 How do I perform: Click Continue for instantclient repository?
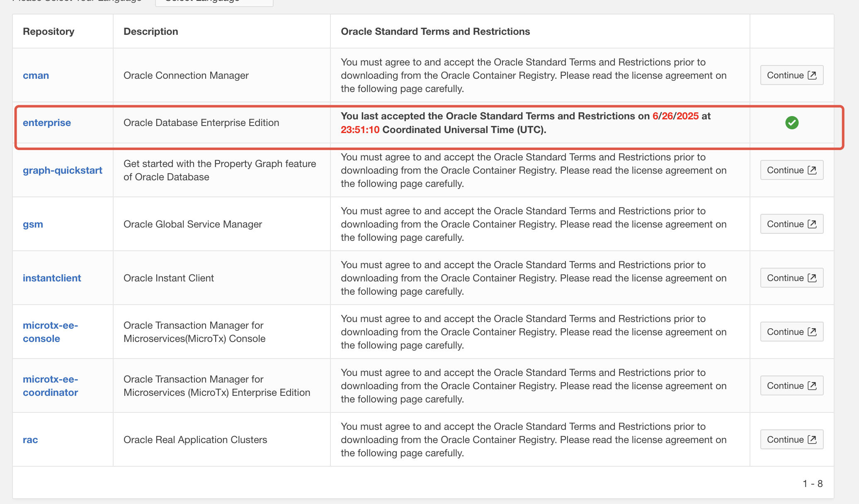pos(791,278)
